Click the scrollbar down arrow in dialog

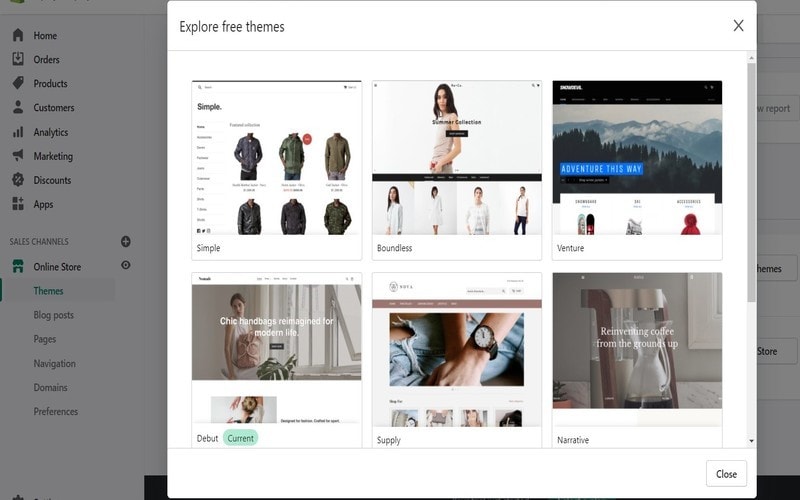752,440
